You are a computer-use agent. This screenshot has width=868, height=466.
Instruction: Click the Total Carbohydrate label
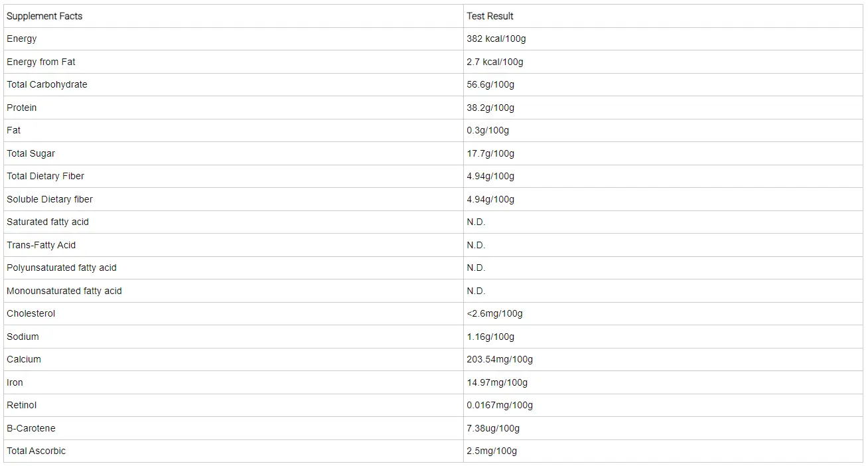[47, 84]
